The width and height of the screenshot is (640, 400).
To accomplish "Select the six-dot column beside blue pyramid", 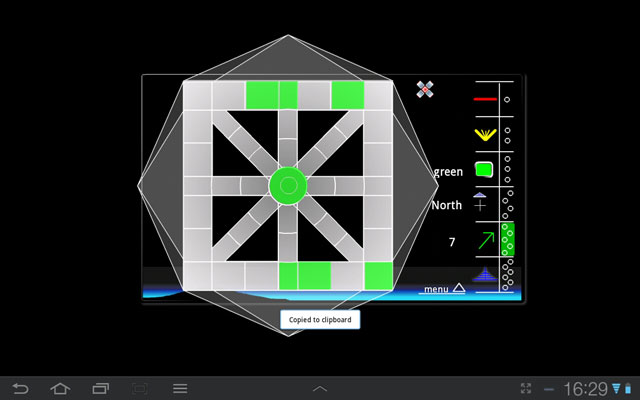I will [x=507, y=274].
